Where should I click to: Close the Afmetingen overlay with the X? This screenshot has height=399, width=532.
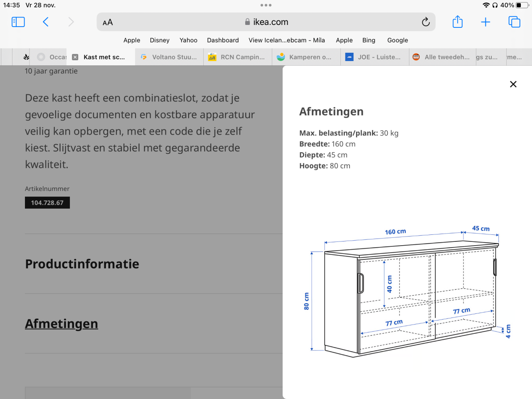point(513,84)
